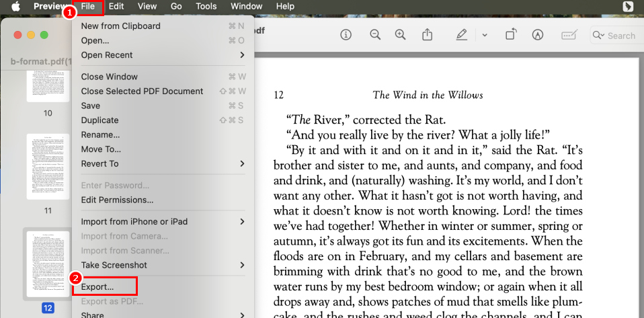644x318 pixels.
Task: Expand the highlight color dropdown arrow
Action: (485, 36)
